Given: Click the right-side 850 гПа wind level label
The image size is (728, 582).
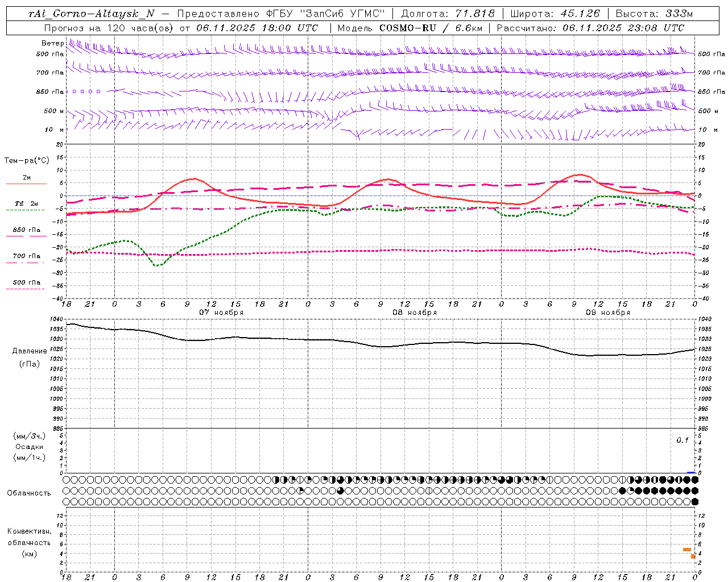Looking at the screenshot, I should [712, 92].
